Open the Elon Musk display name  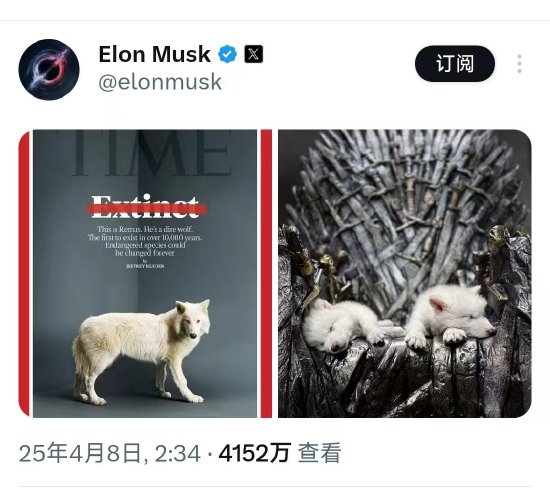point(154,54)
